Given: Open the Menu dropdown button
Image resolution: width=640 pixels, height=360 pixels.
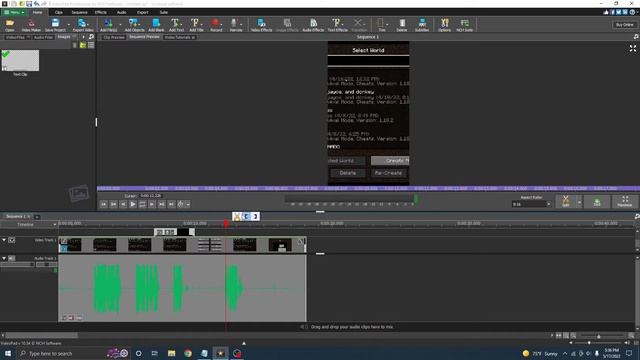Looking at the screenshot, I should point(14,12).
